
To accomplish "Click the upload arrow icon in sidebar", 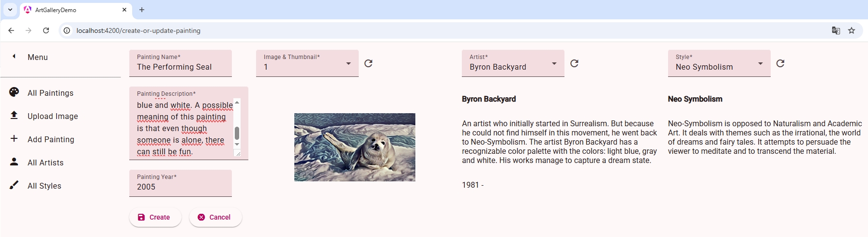I will (x=14, y=115).
